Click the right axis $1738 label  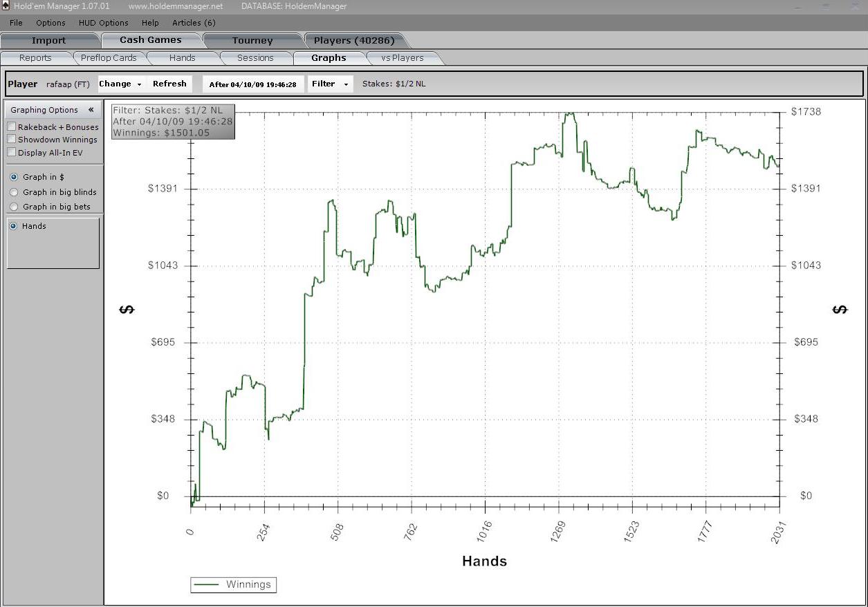coord(806,111)
